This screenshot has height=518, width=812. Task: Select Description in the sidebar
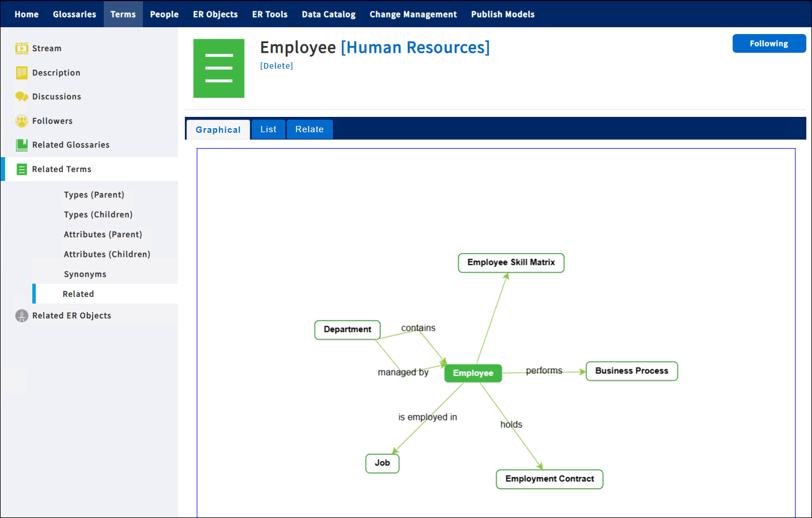pos(56,73)
